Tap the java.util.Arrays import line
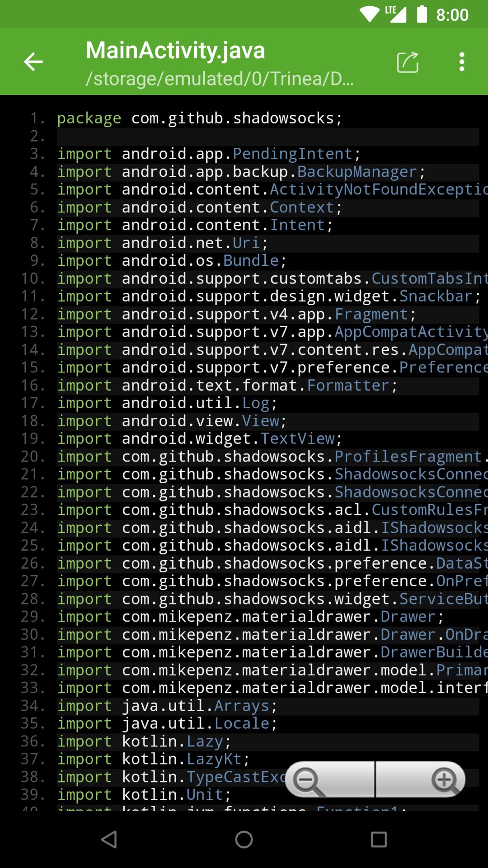 167,706
